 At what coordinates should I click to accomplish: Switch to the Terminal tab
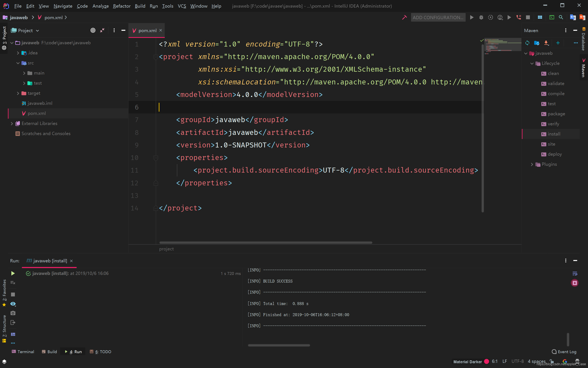pos(23,352)
